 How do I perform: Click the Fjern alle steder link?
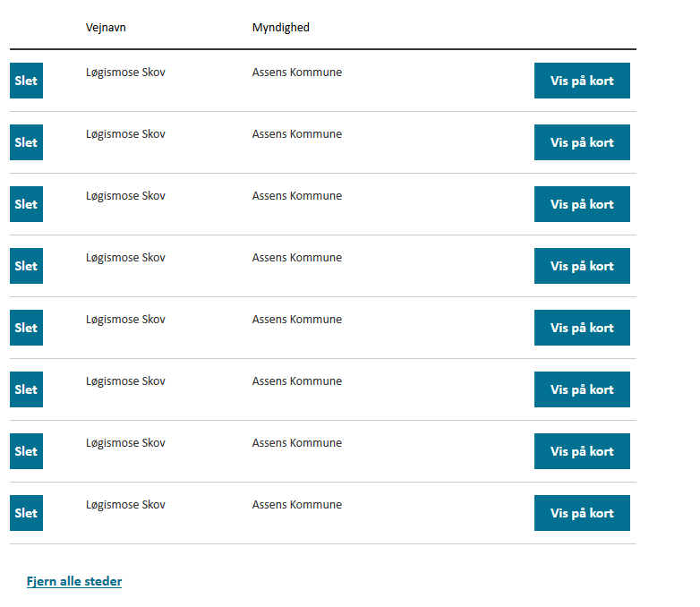(x=74, y=581)
